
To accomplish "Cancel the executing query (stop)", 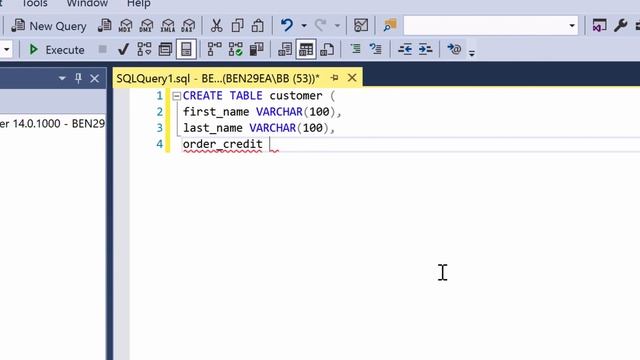I will pyautogui.click(x=102, y=49).
